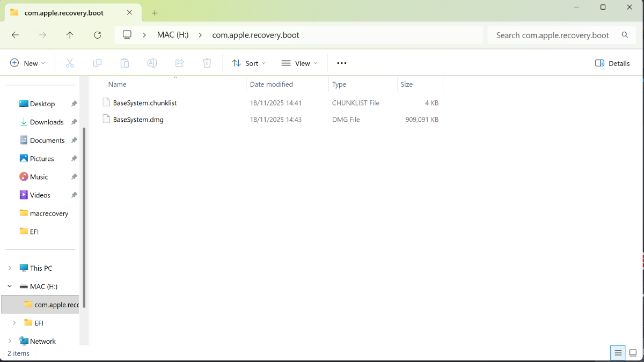Click chevron after MAC (H:) in address bar
Image resolution: width=644 pixels, height=362 pixels.
(200, 35)
